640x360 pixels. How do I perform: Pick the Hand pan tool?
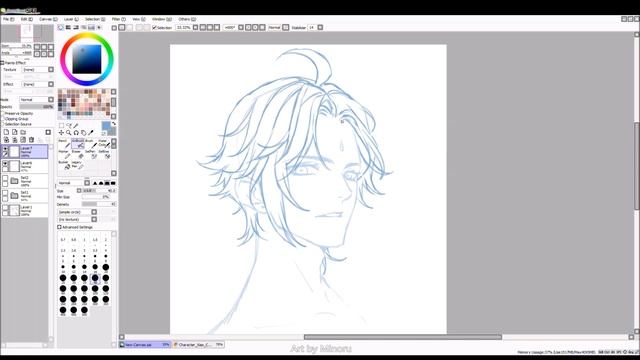click(x=83, y=133)
